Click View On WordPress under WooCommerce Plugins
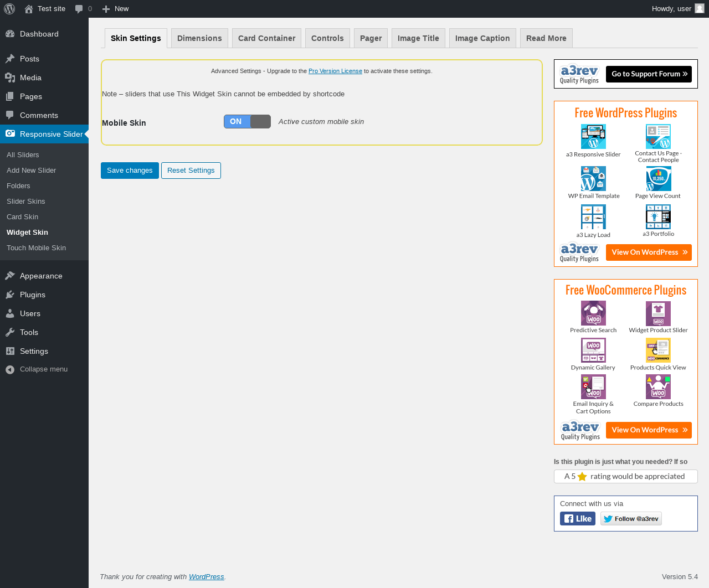Image resolution: width=709 pixels, height=588 pixels. coord(649,430)
